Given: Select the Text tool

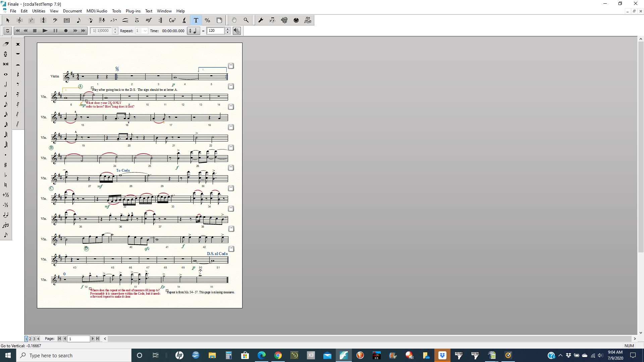Looking at the screenshot, I should (x=196, y=20).
